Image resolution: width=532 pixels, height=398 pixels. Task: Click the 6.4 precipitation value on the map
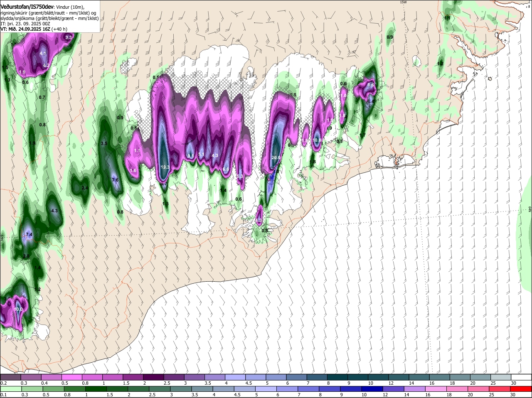coord(372,101)
